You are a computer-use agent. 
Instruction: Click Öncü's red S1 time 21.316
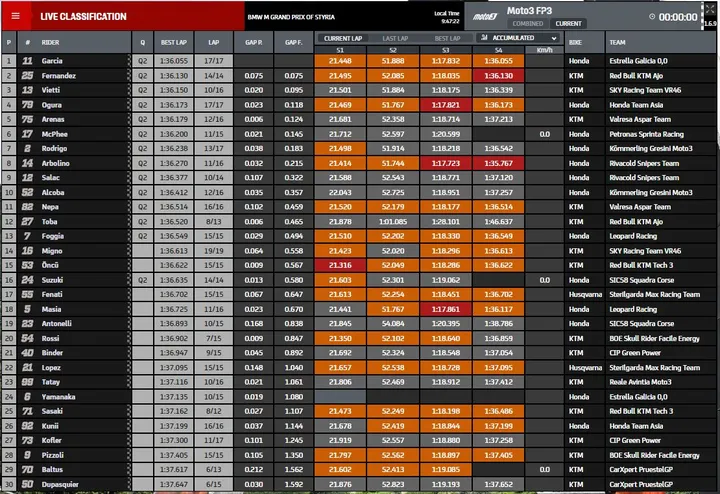pos(340,265)
